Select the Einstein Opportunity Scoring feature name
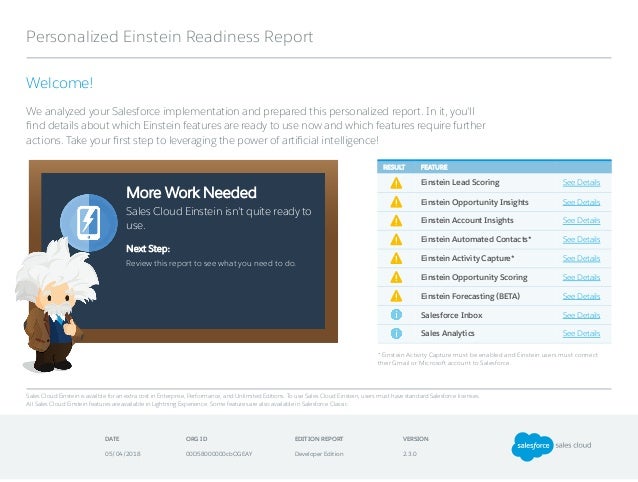 (x=474, y=277)
